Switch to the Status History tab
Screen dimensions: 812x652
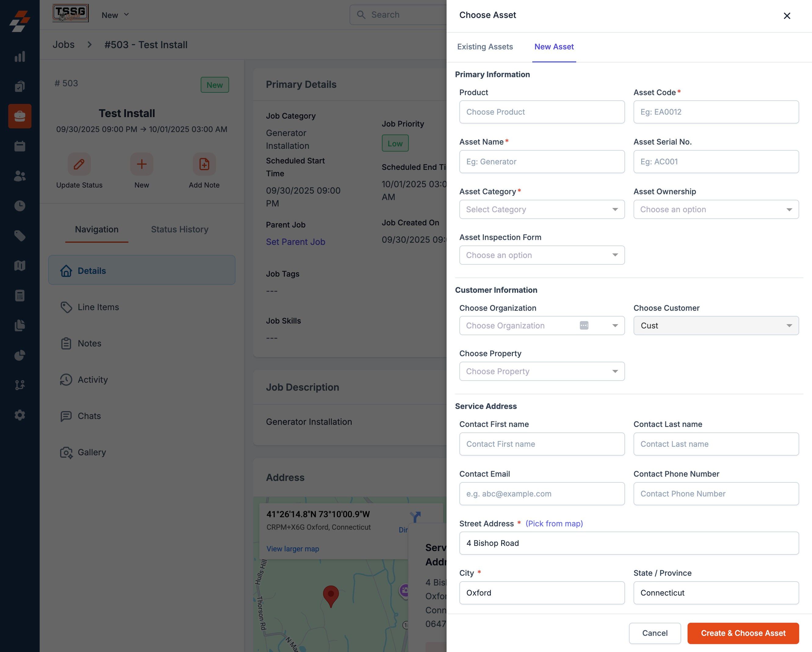[180, 229]
